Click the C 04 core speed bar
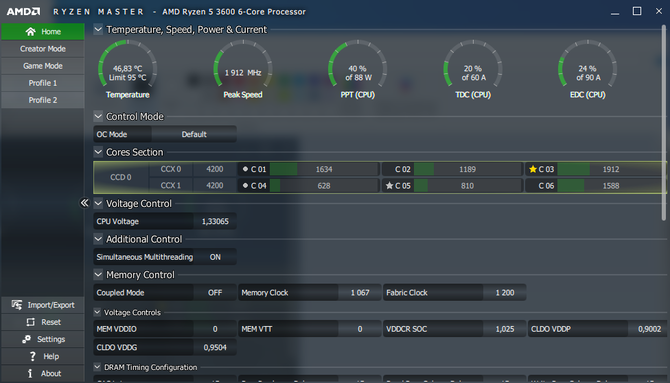 coord(324,186)
